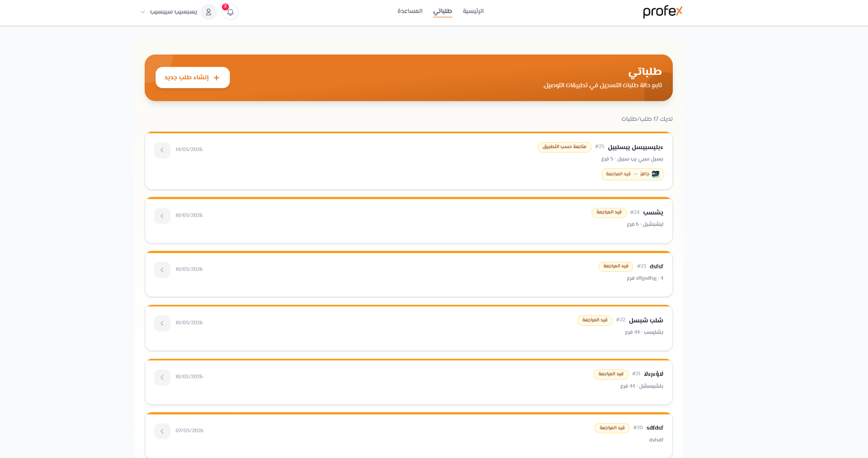This screenshot has width=868, height=458.
Task: Click قيد المراجعة badge on request #20
Action: 612,428
